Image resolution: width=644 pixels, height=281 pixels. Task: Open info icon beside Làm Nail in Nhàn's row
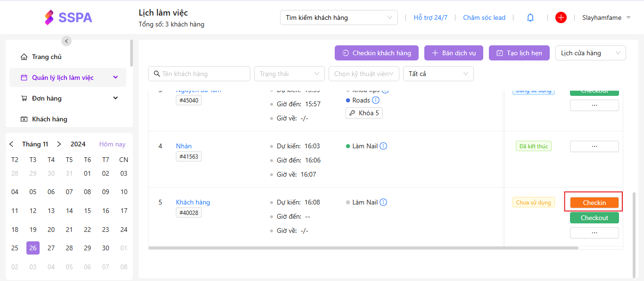click(383, 146)
